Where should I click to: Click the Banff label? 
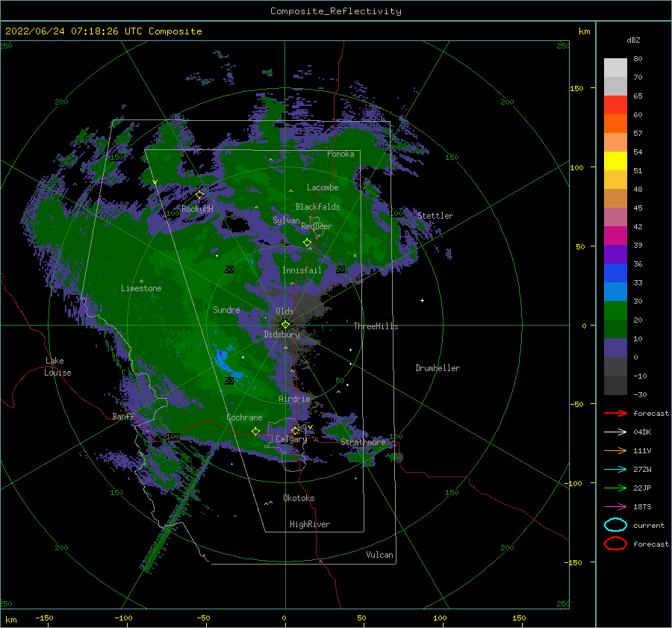coord(123,416)
